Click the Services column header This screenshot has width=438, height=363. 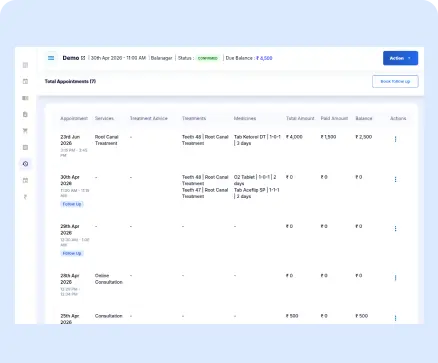[104, 118]
